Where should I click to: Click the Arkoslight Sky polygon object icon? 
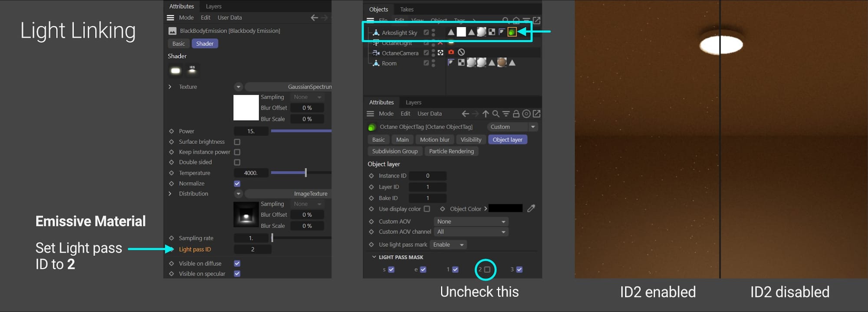pos(376,33)
